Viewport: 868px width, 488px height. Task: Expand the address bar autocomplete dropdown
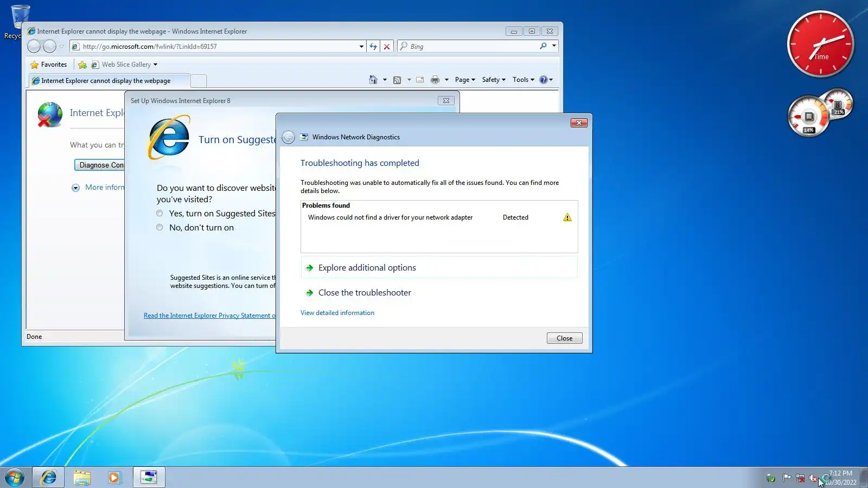361,47
